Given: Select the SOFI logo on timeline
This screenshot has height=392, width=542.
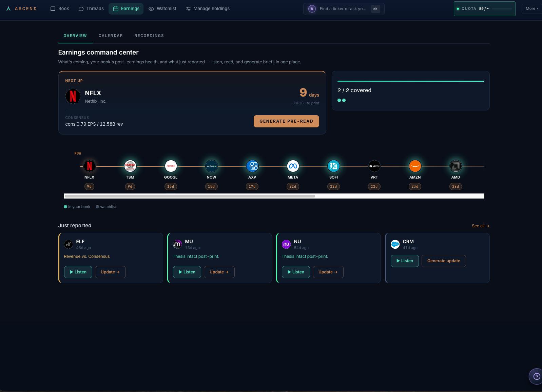Looking at the screenshot, I should pyautogui.click(x=334, y=166).
